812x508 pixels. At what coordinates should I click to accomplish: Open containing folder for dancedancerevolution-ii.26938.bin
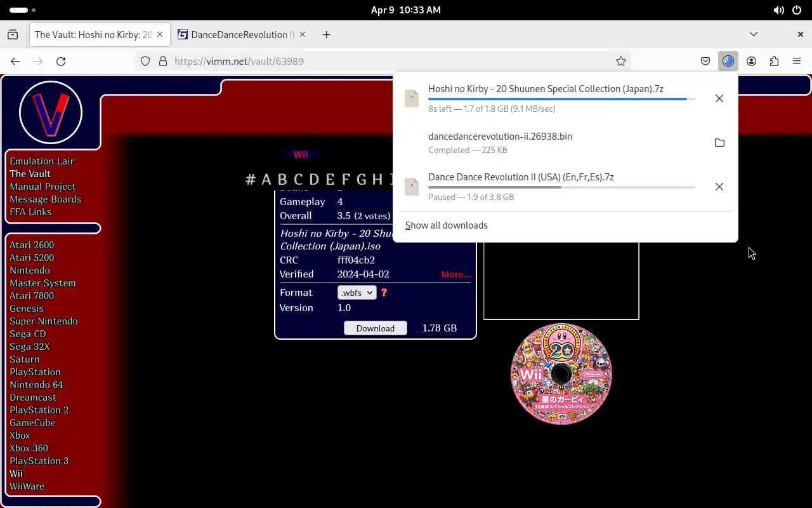pos(719,142)
